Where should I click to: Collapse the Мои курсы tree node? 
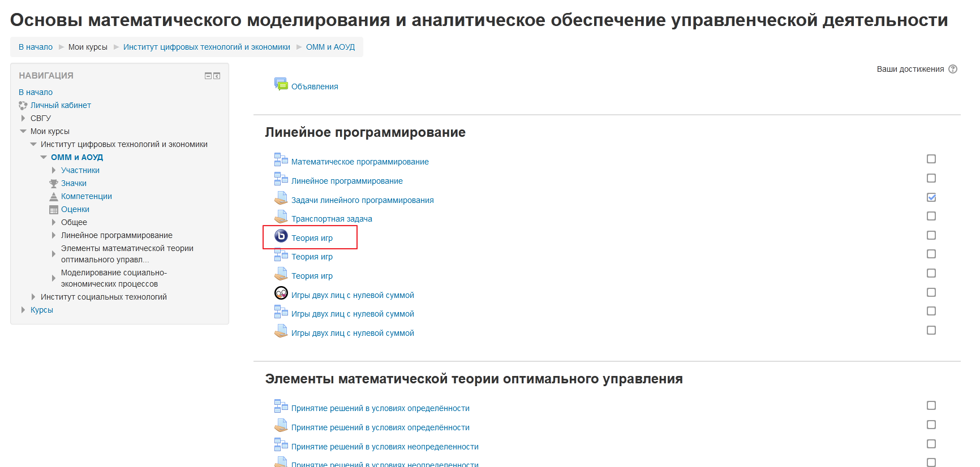23,131
